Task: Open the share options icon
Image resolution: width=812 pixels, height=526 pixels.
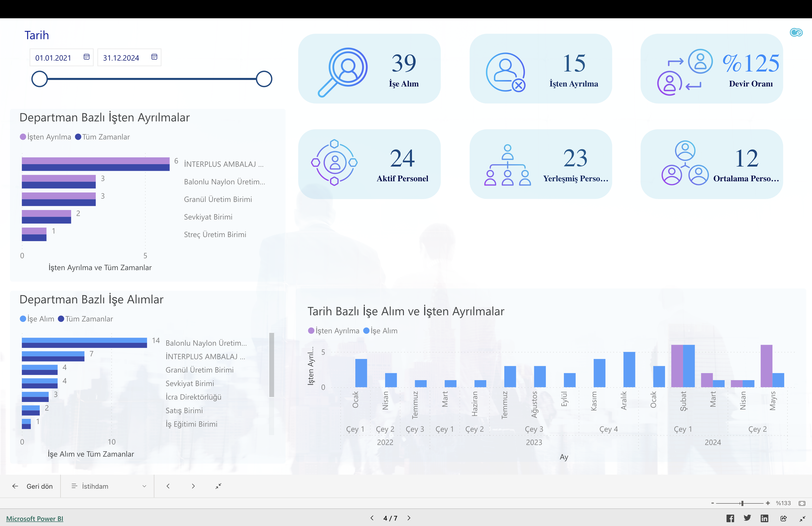Action: pos(784,518)
